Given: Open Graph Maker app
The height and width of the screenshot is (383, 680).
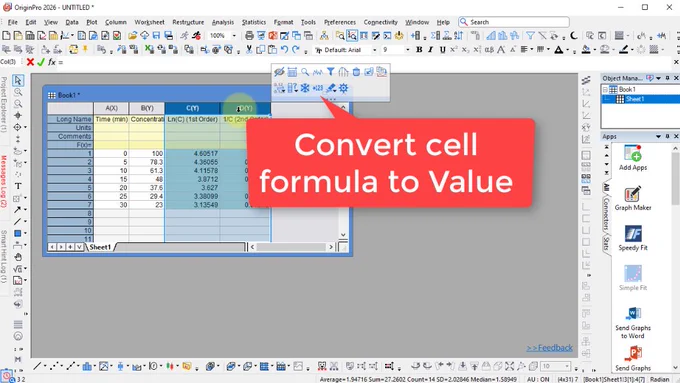Looking at the screenshot, I should [633, 198].
